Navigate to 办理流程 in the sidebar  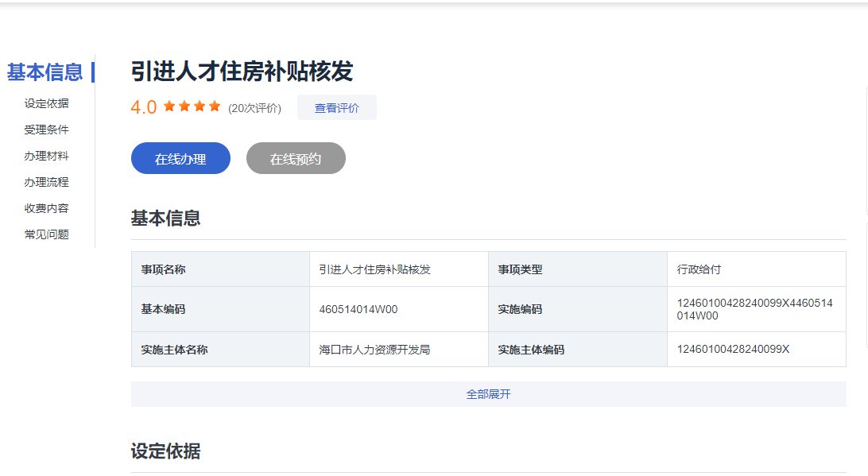[46, 182]
